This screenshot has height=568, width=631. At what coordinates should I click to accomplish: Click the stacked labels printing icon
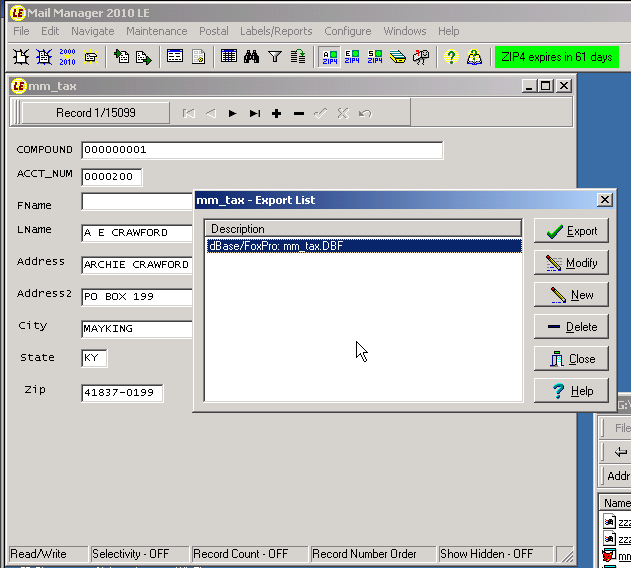pos(398,57)
